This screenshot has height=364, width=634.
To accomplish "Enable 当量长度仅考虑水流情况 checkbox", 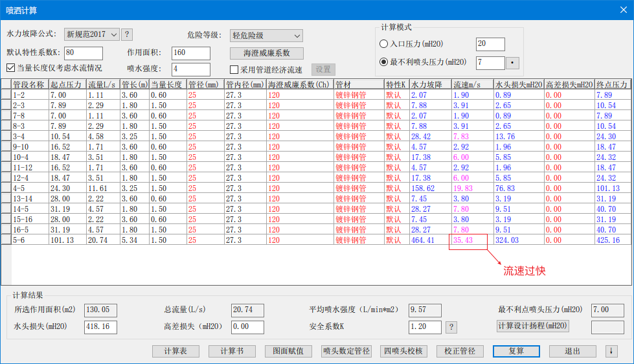I will (x=10, y=68).
